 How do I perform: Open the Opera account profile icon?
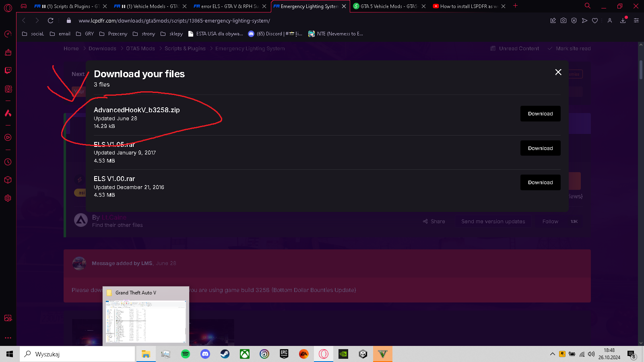pos(610,21)
